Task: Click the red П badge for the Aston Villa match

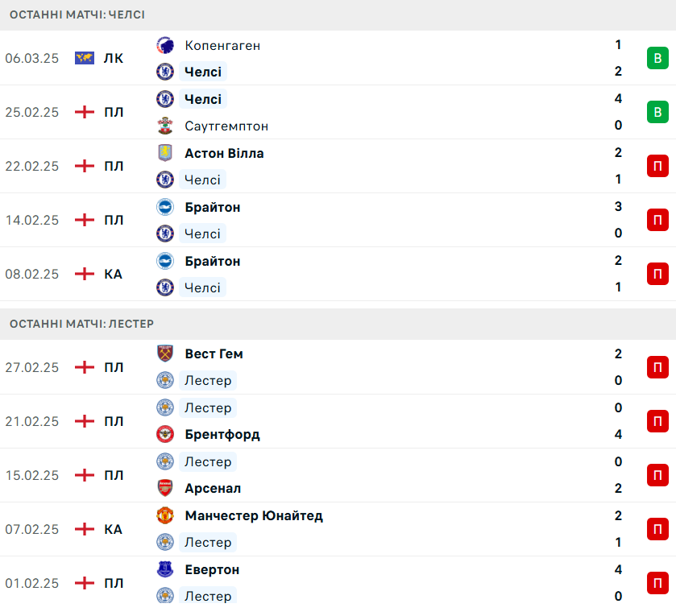Action: [657, 166]
